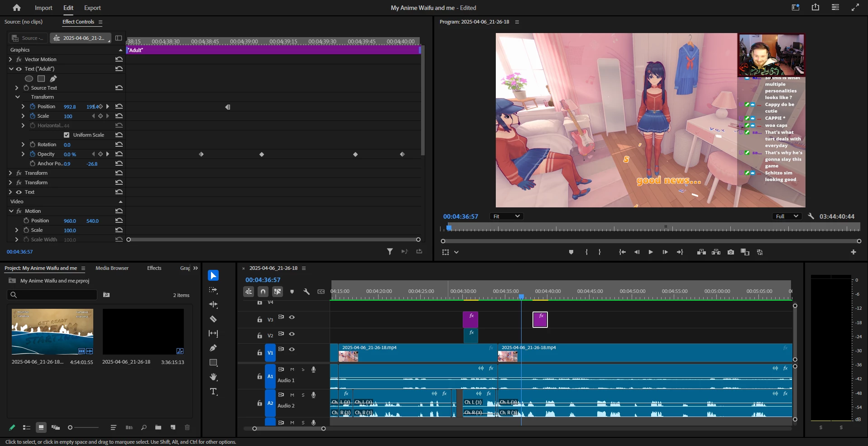Expand the Vector Motion effect

tap(10, 59)
